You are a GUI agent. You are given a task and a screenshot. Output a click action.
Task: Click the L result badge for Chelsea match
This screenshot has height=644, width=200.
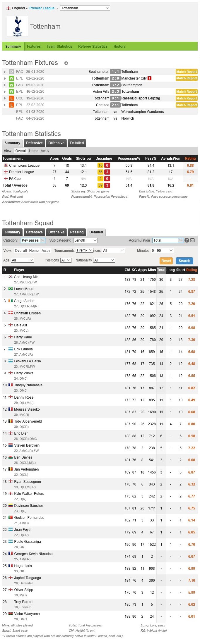11,105
